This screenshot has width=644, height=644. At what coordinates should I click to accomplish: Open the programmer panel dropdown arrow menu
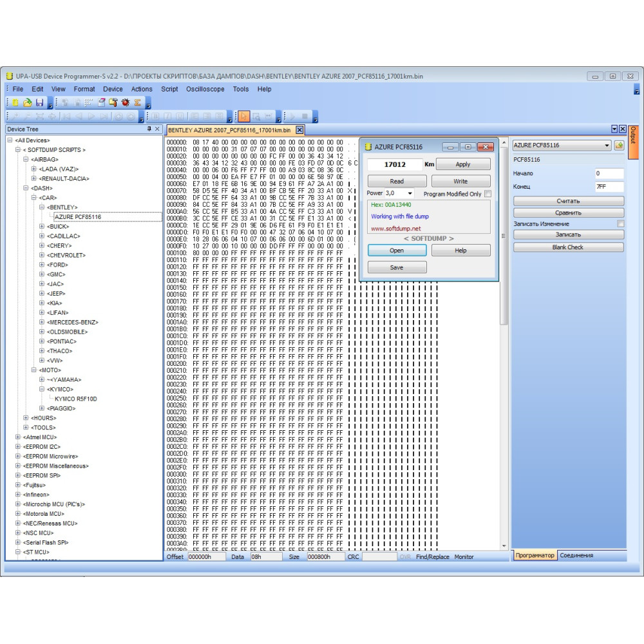point(614,129)
